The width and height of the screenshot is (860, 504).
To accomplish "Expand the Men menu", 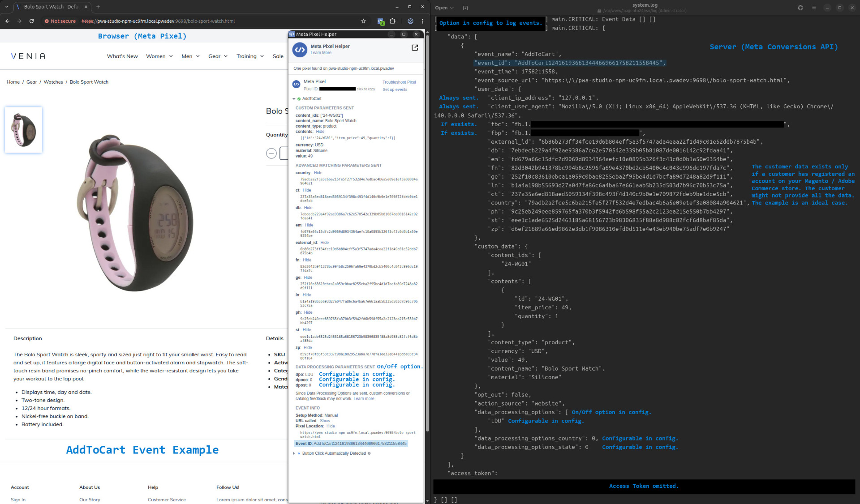I will (191, 56).
